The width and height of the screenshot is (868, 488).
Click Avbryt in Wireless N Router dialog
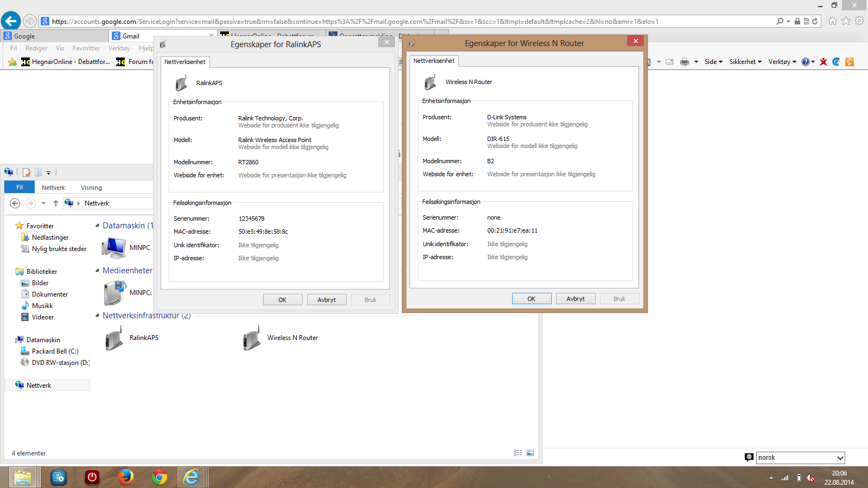pos(576,299)
